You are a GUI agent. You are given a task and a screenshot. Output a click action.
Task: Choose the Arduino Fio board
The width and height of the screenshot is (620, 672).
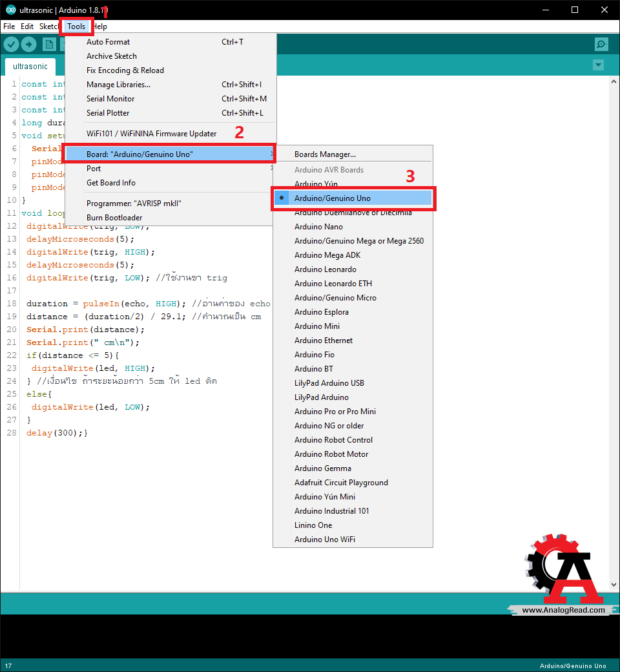pos(353,355)
